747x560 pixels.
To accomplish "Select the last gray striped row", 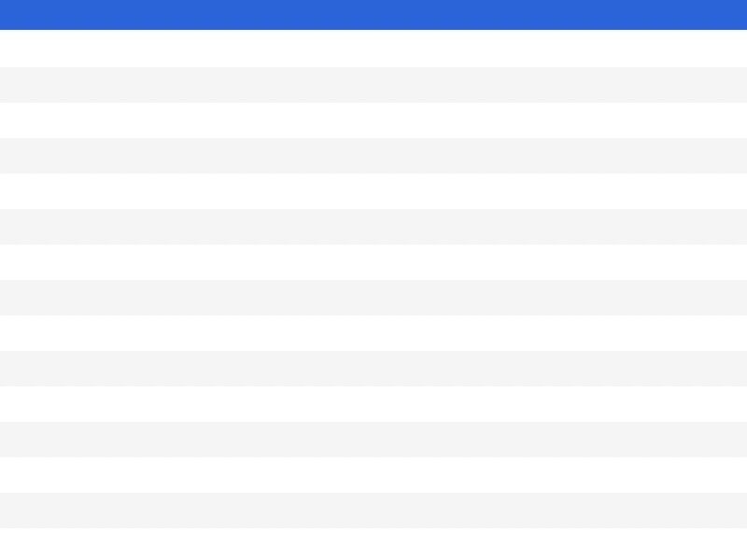I will tap(373, 510).
